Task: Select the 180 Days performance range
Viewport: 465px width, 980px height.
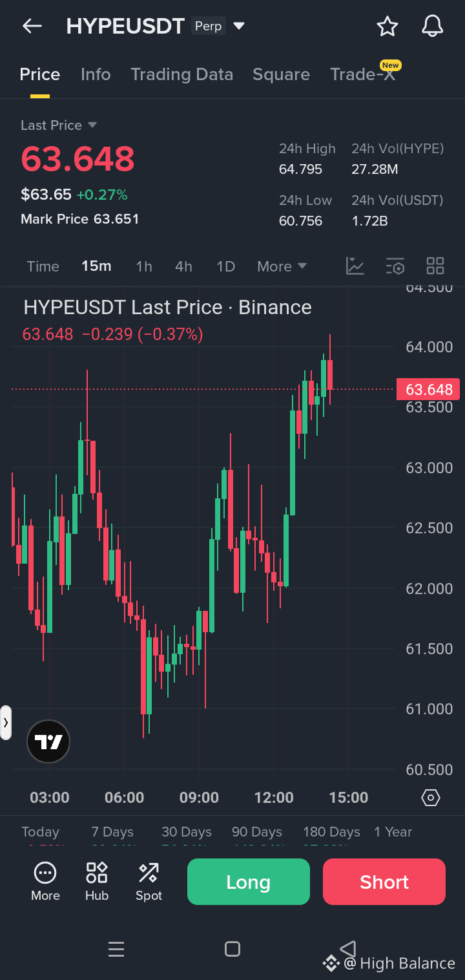Action: pos(331,832)
